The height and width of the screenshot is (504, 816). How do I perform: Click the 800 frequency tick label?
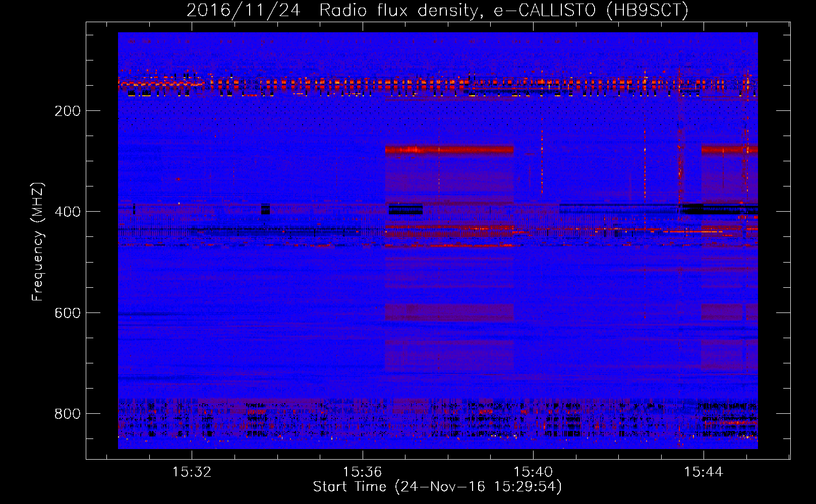pyautogui.click(x=68, y=414)
